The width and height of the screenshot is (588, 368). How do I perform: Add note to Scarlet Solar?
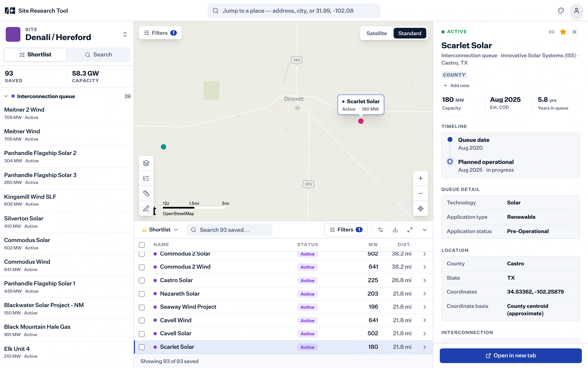click(456, 85)
